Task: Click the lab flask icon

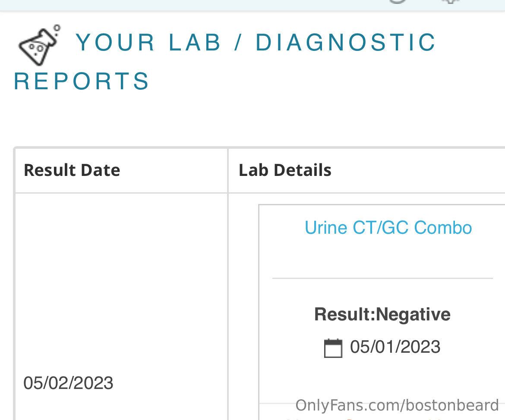Action: 39,45
